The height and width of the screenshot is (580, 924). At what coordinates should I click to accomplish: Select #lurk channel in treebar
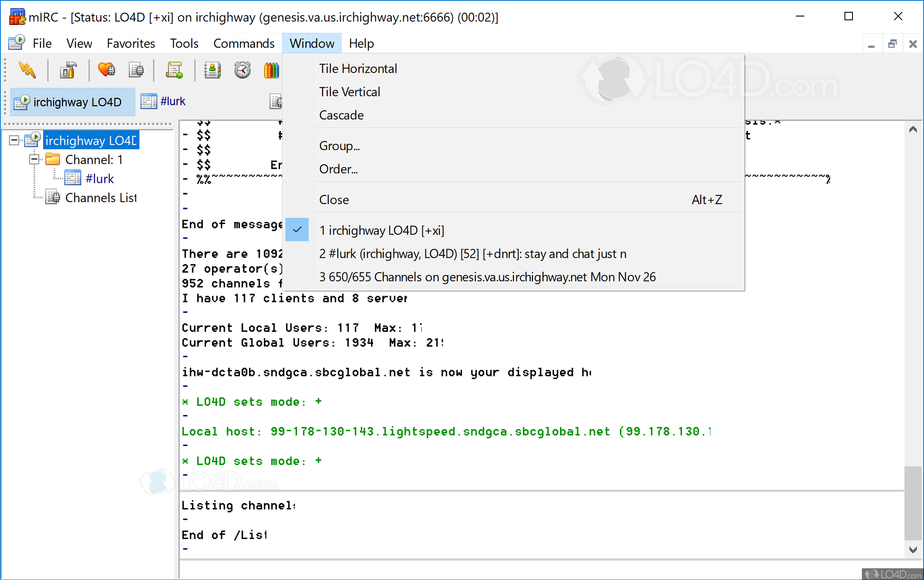pos(99,178)
